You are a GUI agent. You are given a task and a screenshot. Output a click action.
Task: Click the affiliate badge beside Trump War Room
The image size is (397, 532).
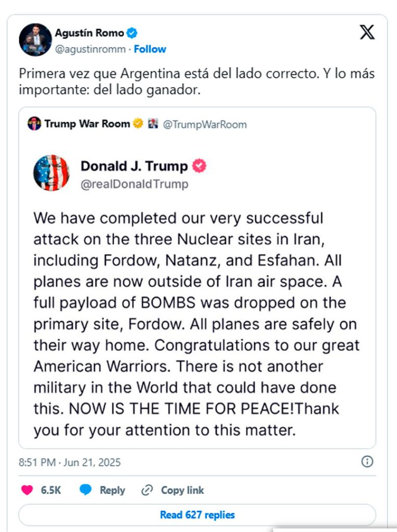[x=153, y=124]
